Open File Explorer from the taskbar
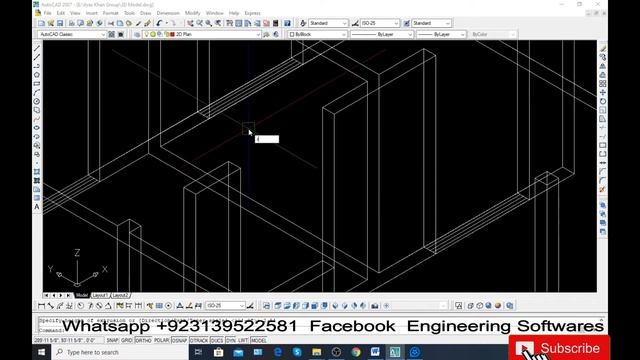Viewport: 640px width, 360px height. point(316,352)
